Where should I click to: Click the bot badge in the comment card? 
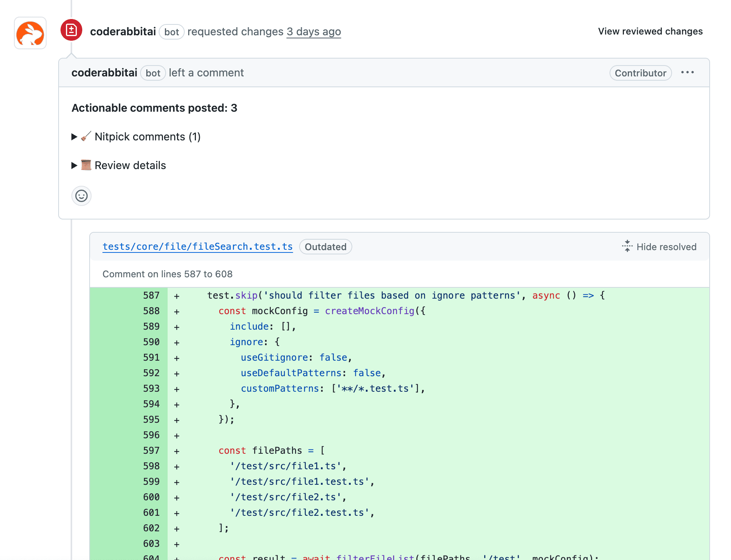coord(153,73)
